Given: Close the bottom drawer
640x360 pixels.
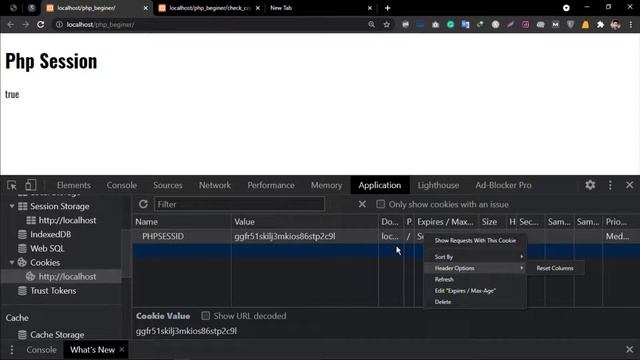Looking at the screenshot, I should 630,349.
